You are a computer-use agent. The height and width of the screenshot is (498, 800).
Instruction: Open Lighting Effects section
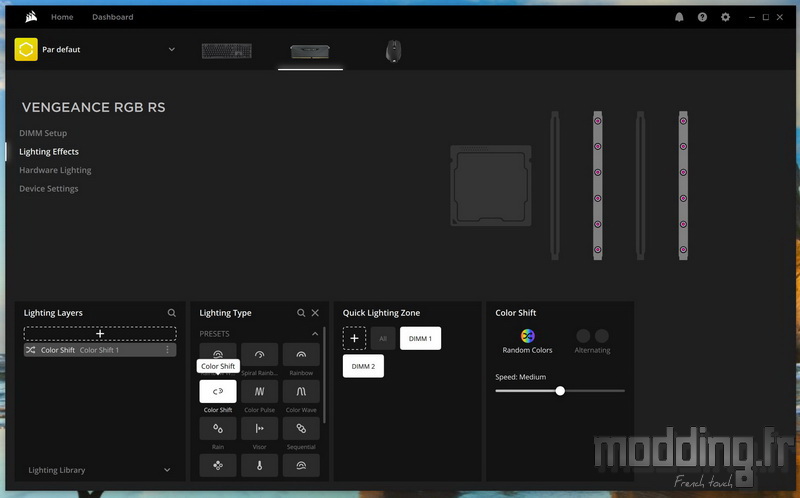click(49, 152)
